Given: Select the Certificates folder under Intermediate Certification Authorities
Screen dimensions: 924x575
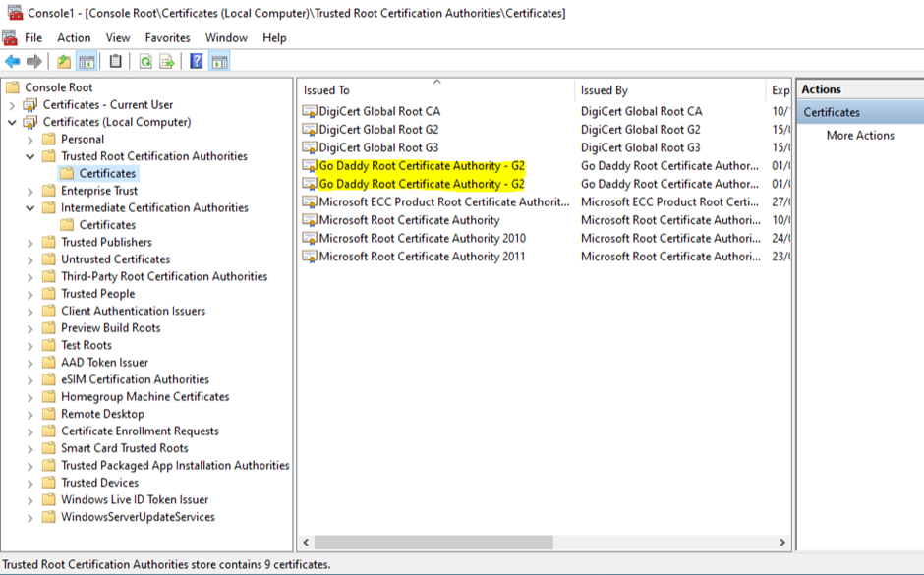Looking at the screenshot, I should [x=107, y=225].
